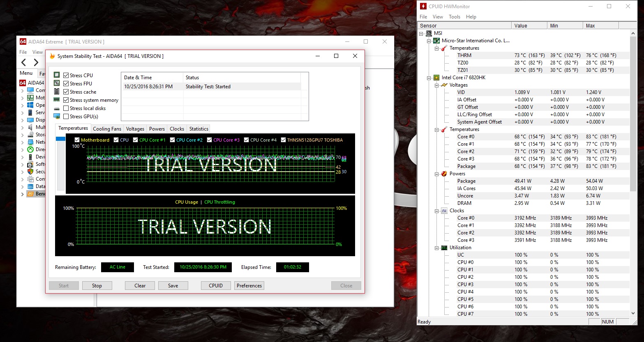
Task: Uncheck the Stress cache checkbox
Action: [66, 92]
